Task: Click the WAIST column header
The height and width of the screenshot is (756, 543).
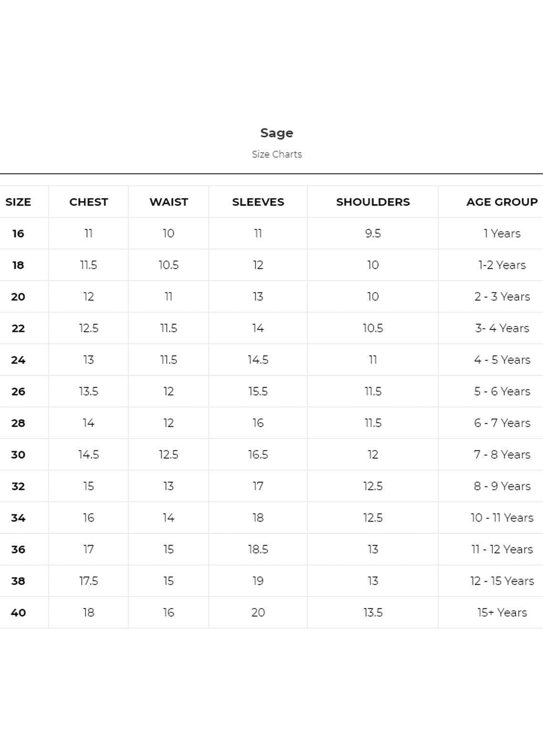Action: 168,202
